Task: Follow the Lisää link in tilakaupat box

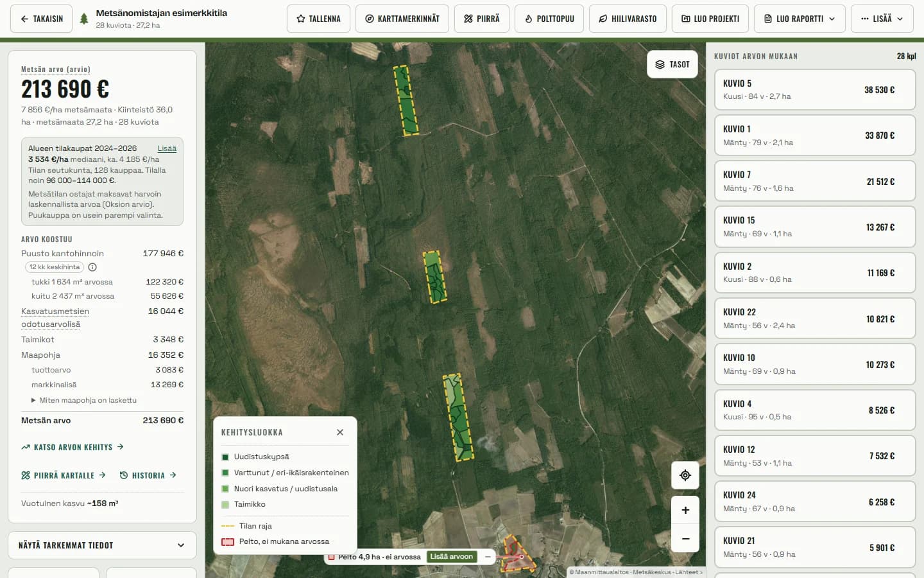Action: pos(167,148)
